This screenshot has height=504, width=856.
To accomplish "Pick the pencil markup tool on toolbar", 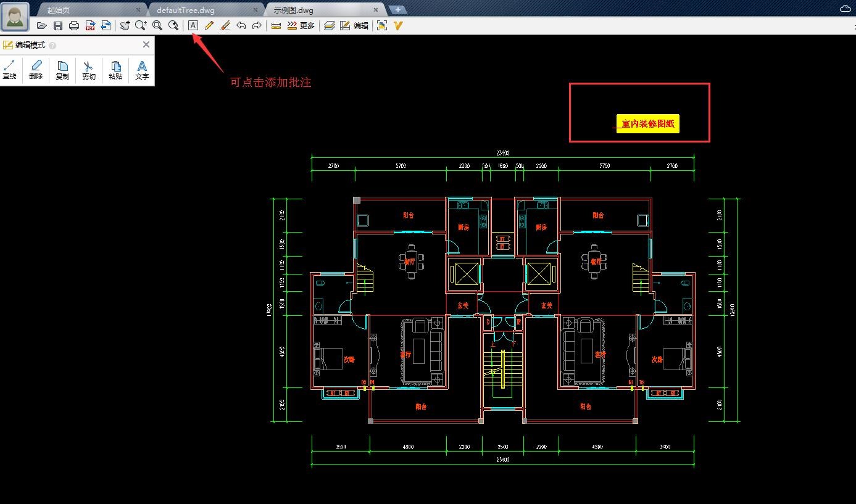I will [209, 25].
